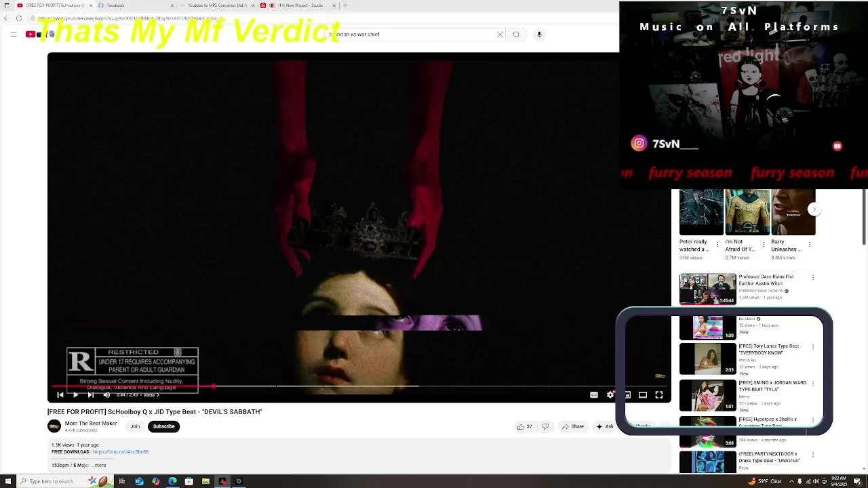Screen dimensions: 868x488
Task: Open options for PARTYNEXTDOOR x Drake beat
Action: pyautogui.click(x=813, y=455)
